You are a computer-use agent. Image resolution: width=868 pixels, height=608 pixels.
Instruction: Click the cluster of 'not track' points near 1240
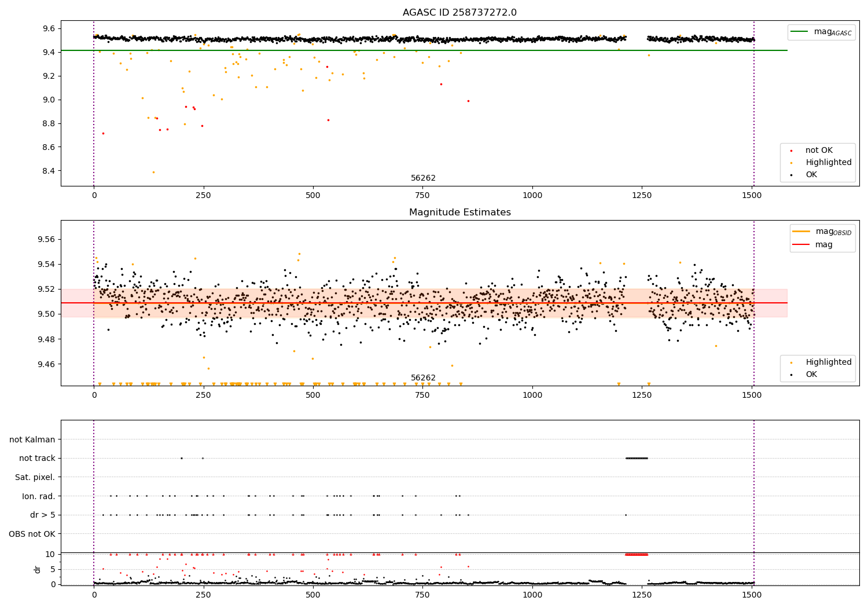click(x=637, y=459)
